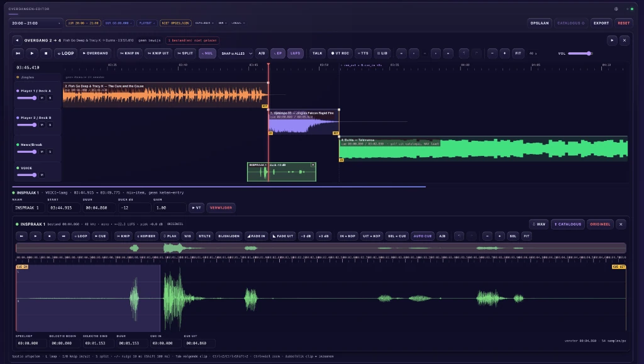The height and width of the screenshot is (364, 644).
Task: Toggle AUTO CUE in clip editor
Action: click(x=423, y=236)
